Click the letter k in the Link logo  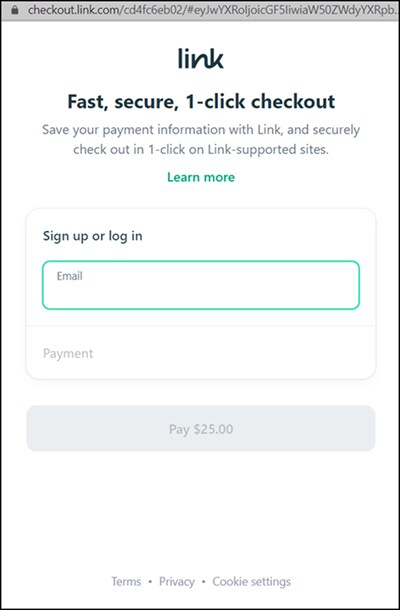216,59
